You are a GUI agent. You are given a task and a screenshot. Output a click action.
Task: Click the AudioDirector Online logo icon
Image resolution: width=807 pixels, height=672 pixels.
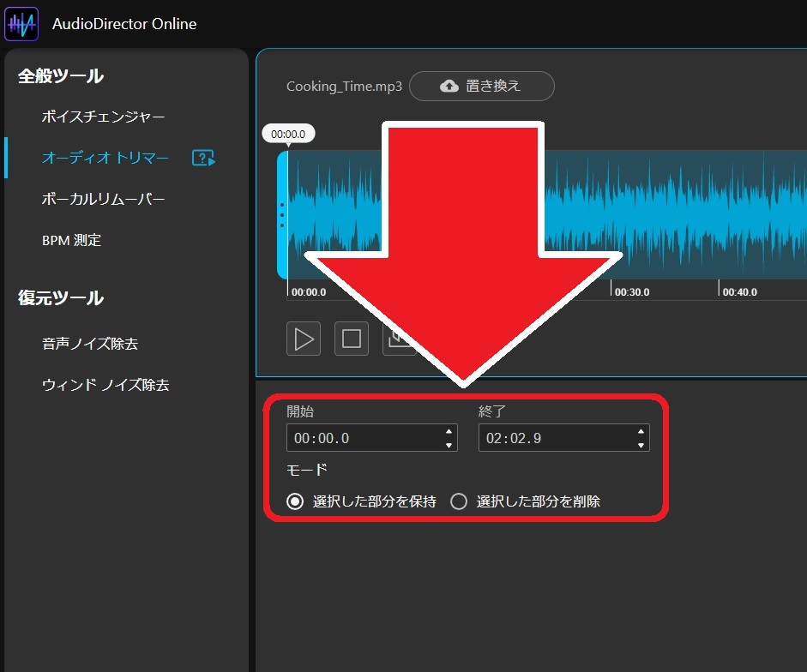[21, 24]
